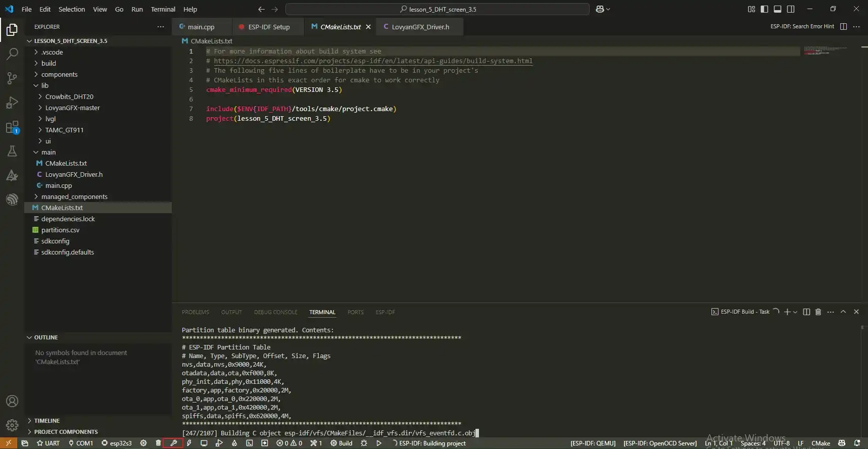This screenshot has width=868, height=449.
Task: Click the build, flash and monitor flame icon
Action: pyautogui.click(x=234, y=443)
